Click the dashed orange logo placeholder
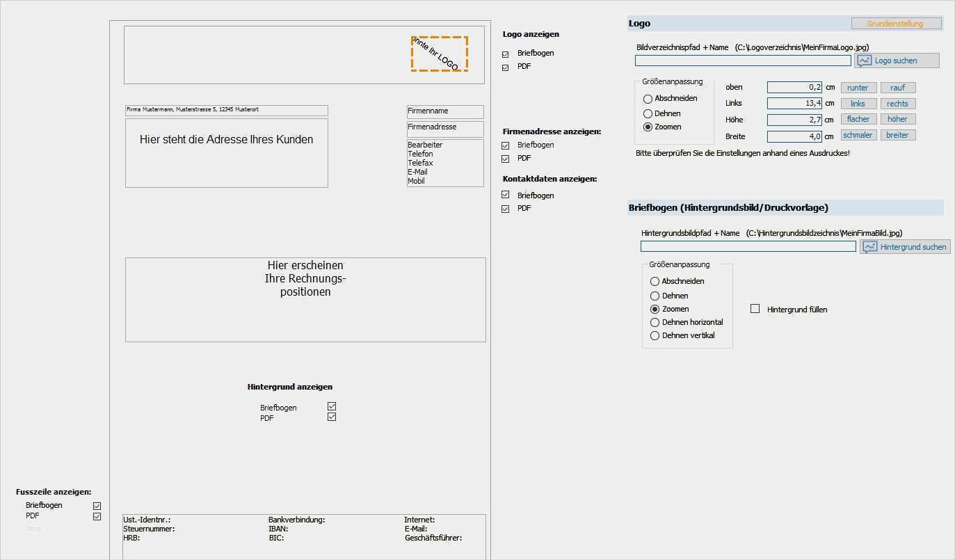Screen dimensions: 955x560 coord(439,54)
